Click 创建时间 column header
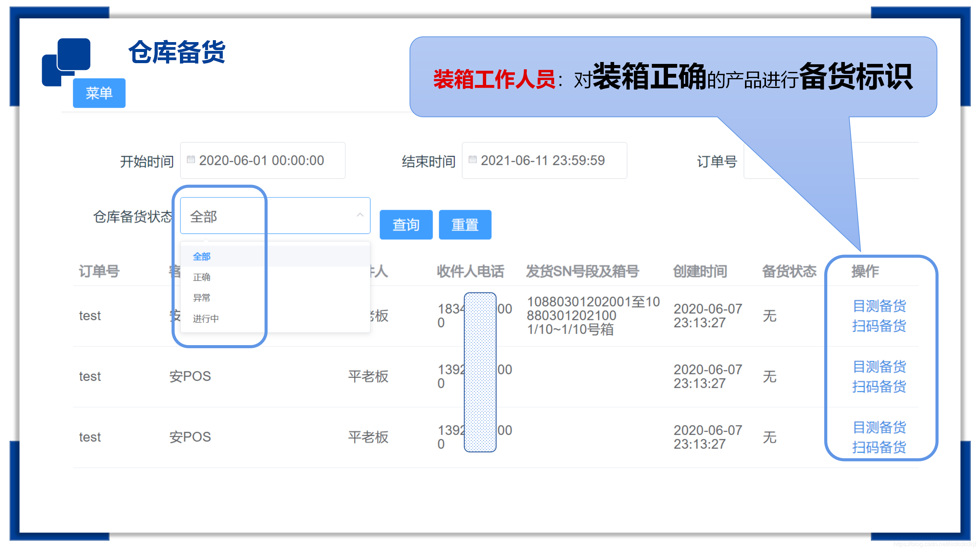Screen dimensions: 980x551 [x=700, y=271]
